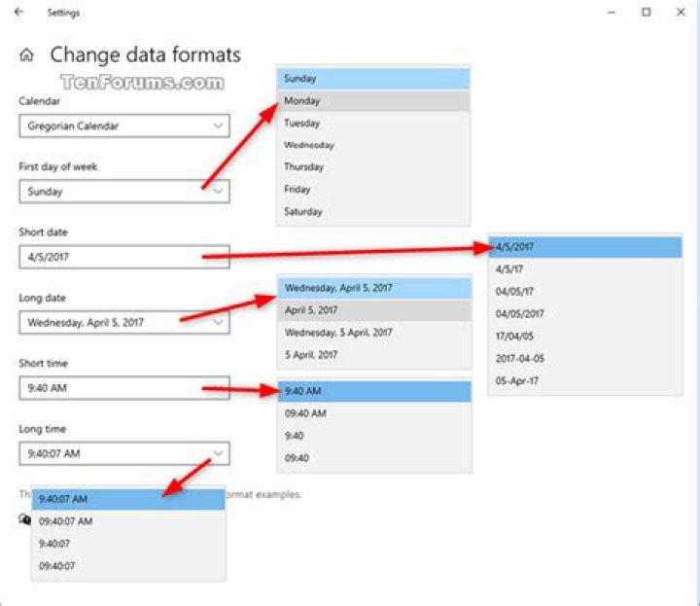Choose Sunday in the weekday option list

click(373, 79)
